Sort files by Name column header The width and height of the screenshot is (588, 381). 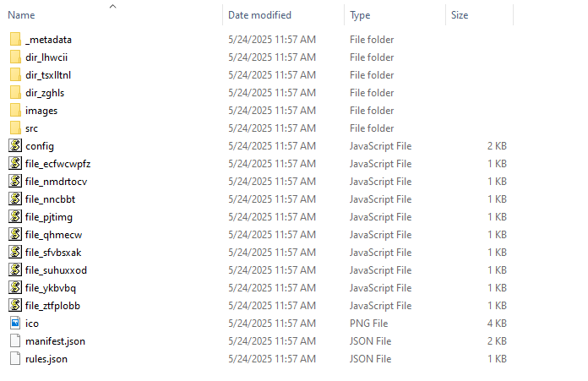[22, 15]
